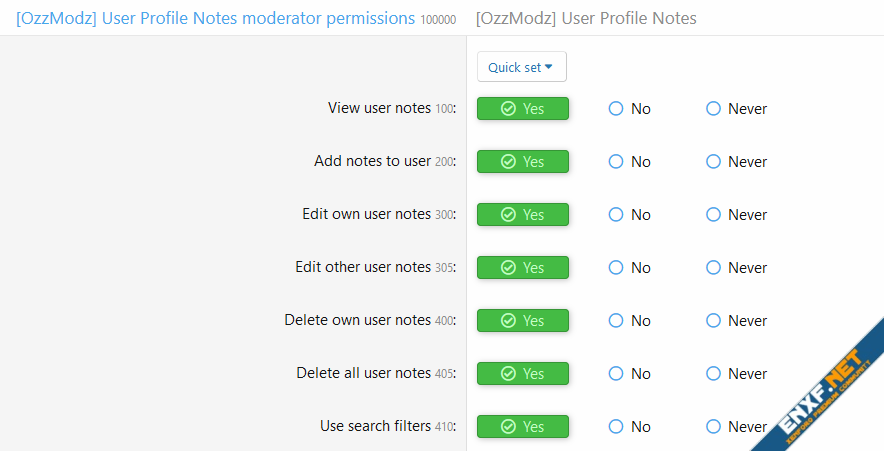This screenshot has height=451, width=884.
Task: Pick Yes for Delete all user notes
Action: tap(522, 373)
